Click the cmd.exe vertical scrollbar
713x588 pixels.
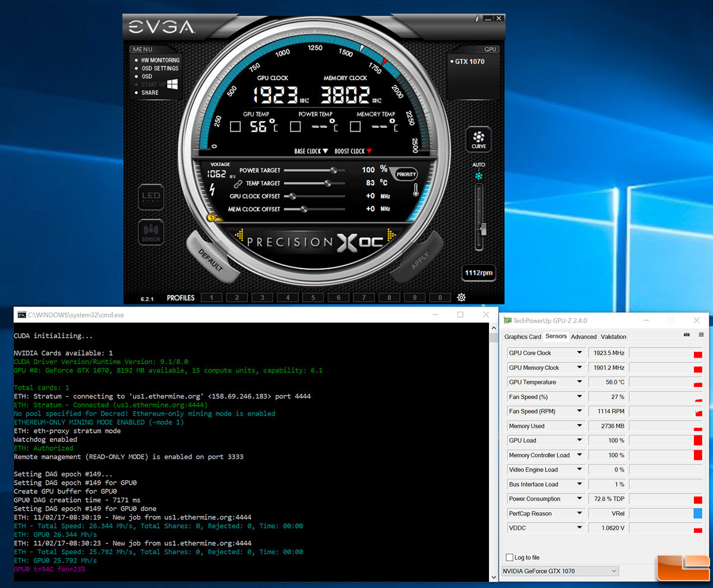[493, 452]
